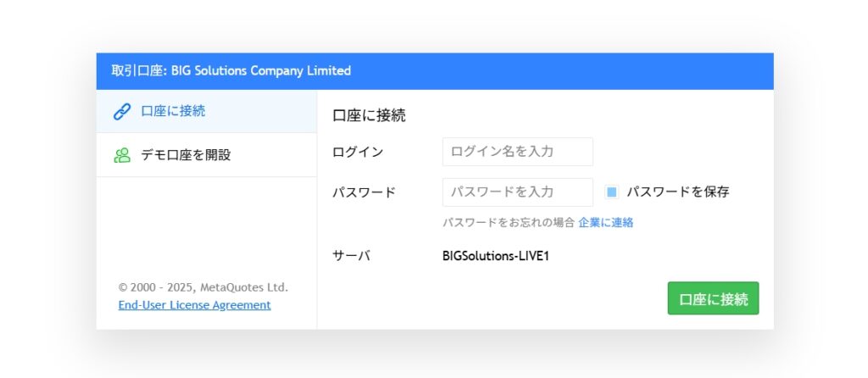Toggle the パスワードを保存 checkbox
The image size is (868, 378).
tap(612, 192)
